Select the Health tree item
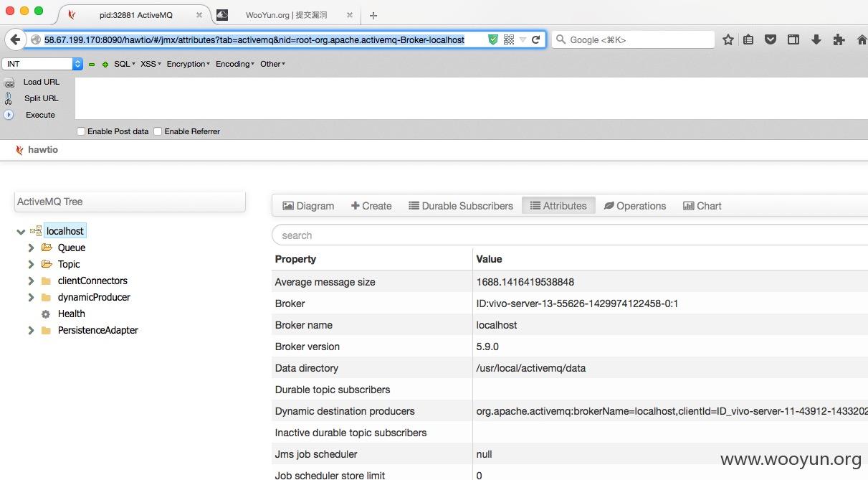The width and height of the screenshot is (868, 480). (72, 314)
